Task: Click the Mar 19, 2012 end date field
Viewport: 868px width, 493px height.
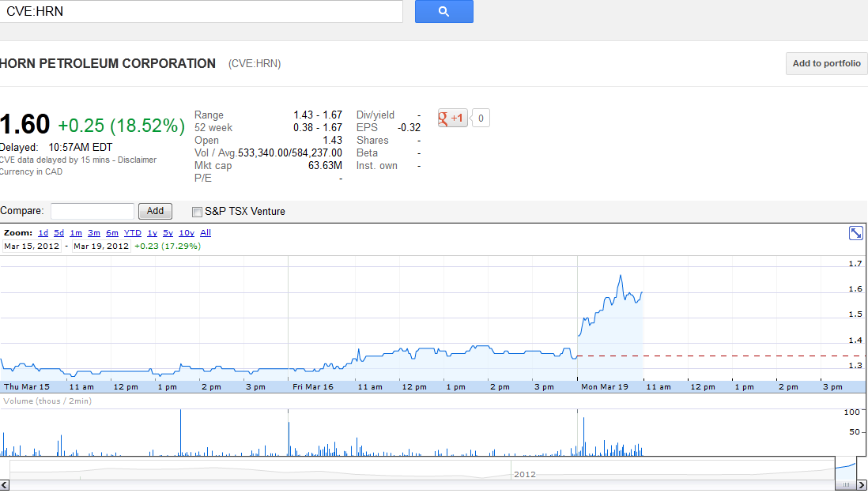Action: 101,246
